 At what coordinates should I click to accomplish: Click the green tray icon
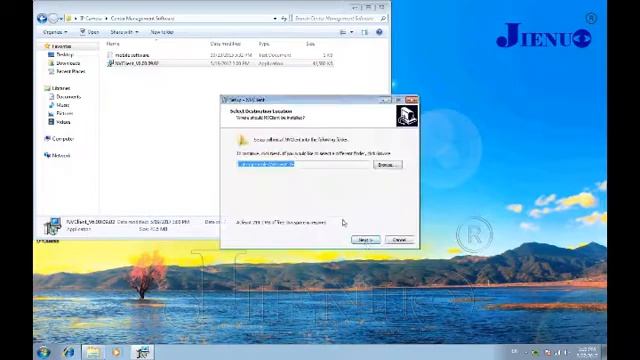(535, 352)
